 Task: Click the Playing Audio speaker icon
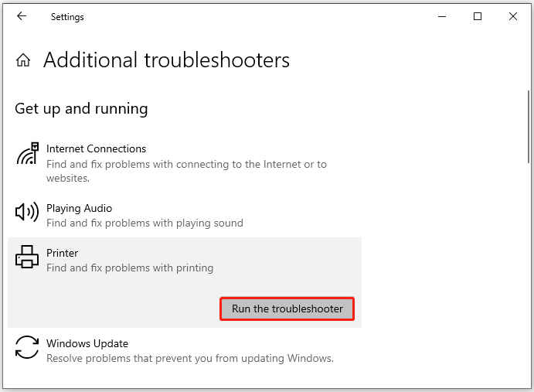pyautogui.click(x=27, y=212)
